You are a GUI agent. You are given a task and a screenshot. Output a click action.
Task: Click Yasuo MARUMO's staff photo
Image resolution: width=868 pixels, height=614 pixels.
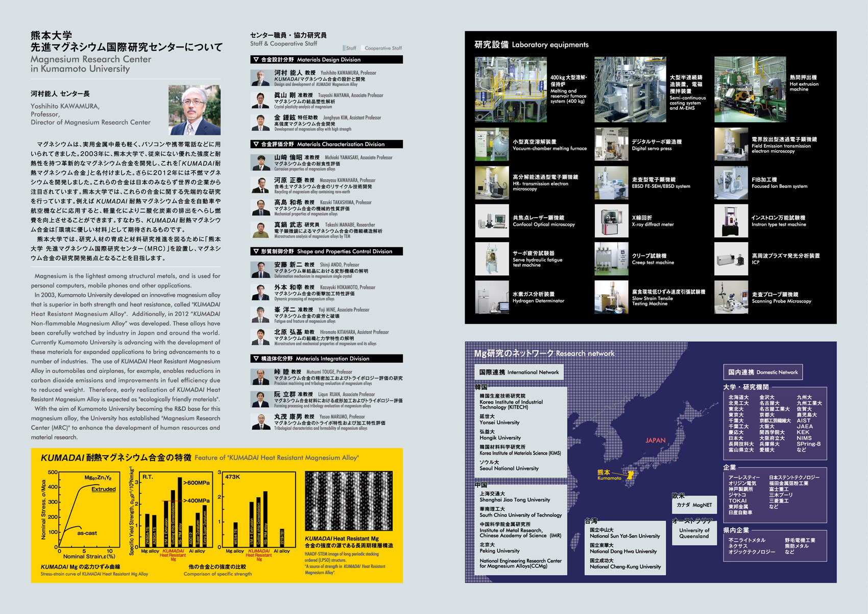pos(260,422)
